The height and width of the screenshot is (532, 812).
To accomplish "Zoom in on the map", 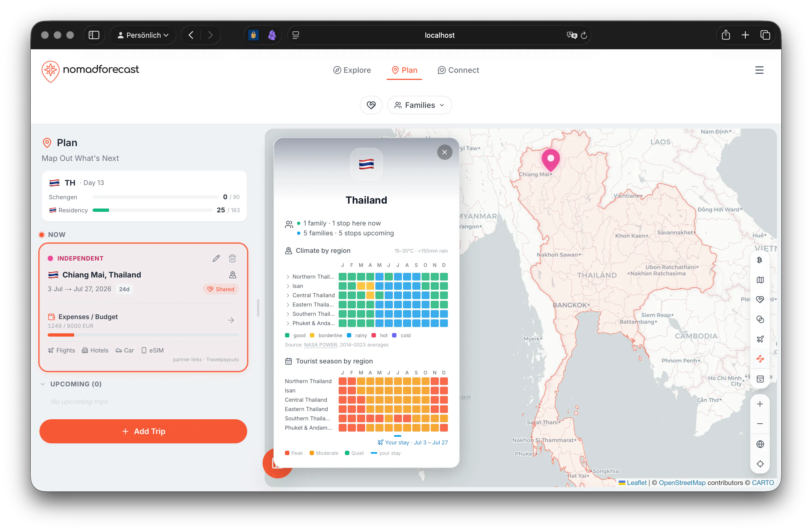I will click(759, 404).
